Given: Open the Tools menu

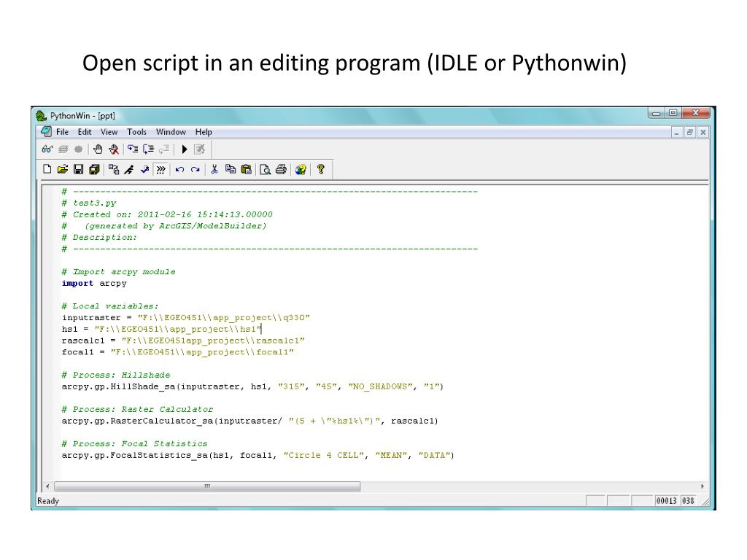Looking at the screenshot, I should (x=136, y=132).
